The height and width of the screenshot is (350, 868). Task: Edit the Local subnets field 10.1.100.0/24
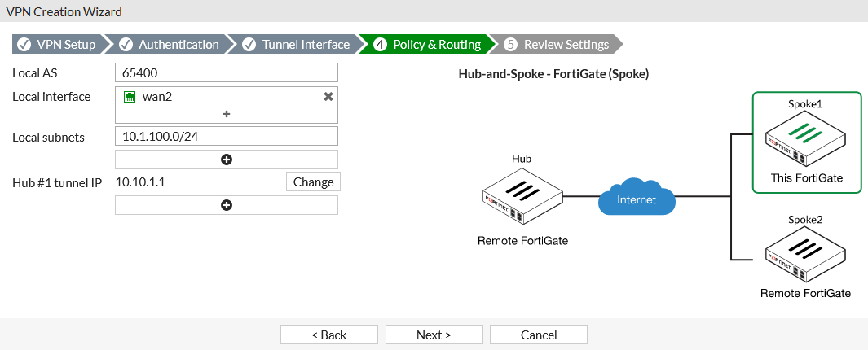coord(227,137)
